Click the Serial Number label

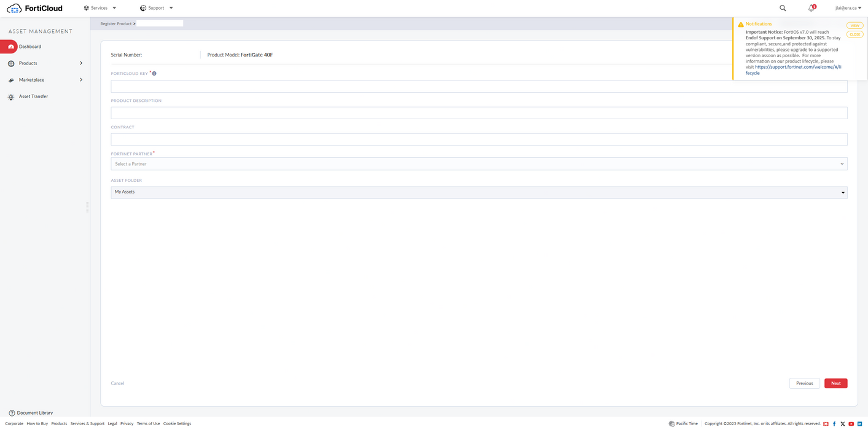click(126, 55)
